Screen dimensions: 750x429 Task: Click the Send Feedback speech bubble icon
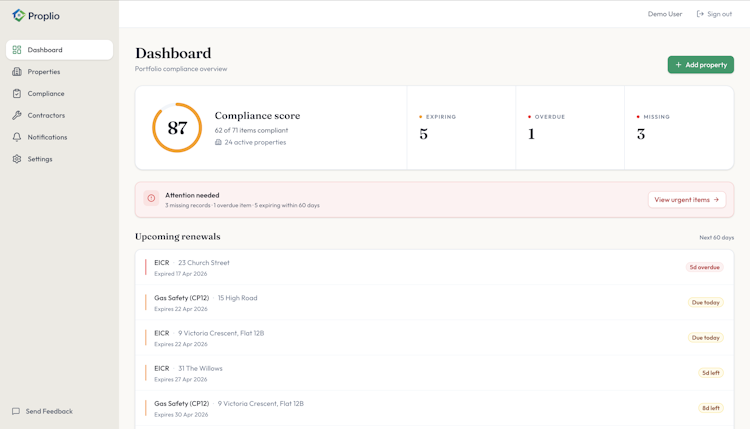coord(16,411)
